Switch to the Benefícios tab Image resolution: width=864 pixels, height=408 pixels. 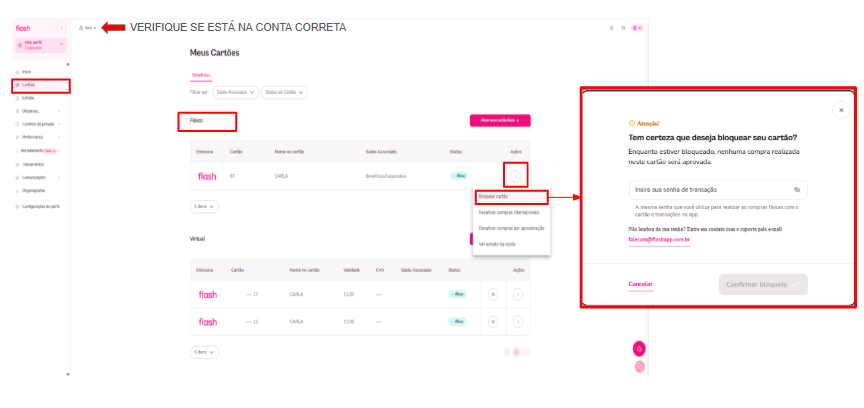tap(201, 76)
